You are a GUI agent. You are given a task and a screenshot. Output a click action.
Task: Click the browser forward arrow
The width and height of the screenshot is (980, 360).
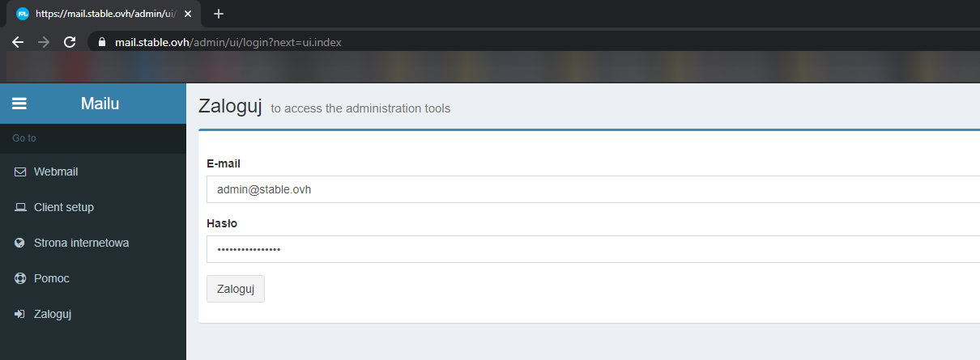[44, 42]
